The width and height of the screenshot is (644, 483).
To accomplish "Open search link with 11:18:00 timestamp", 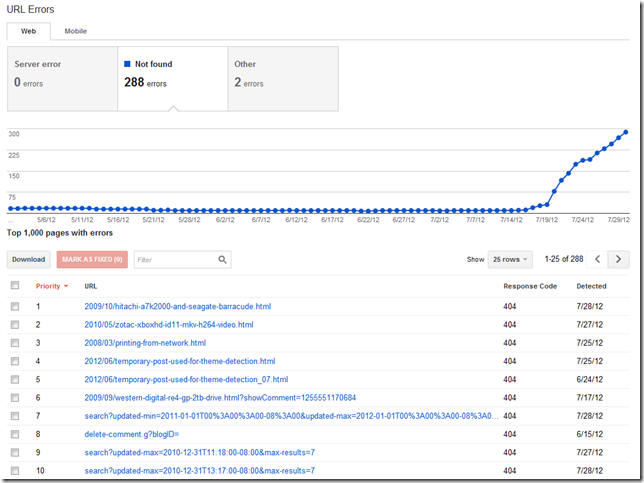I will pyautogui.click(x=200, y=453).
